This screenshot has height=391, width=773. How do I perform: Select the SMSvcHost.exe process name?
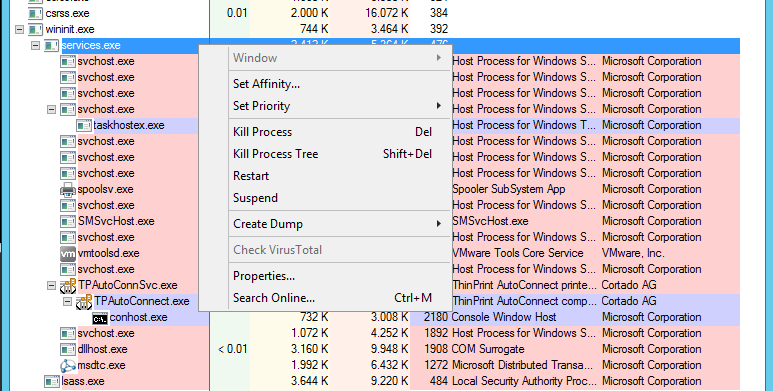pyautogui.click(x=116, y=221)
